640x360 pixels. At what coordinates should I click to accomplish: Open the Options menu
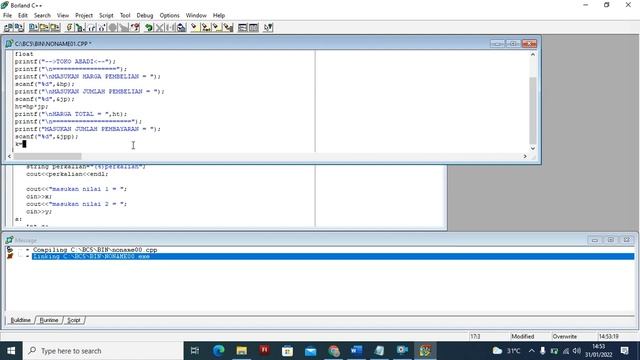point(169,15)
